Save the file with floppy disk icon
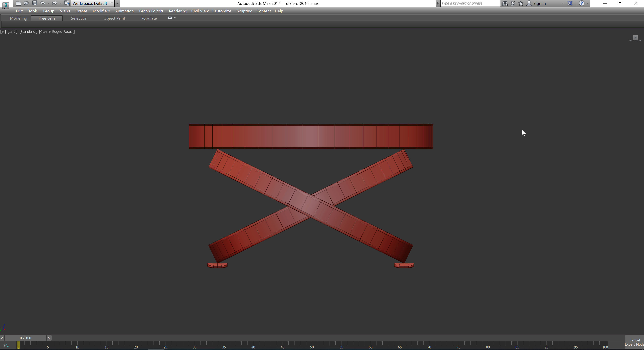Screen dimensions: 644x350 pos(35,3)
